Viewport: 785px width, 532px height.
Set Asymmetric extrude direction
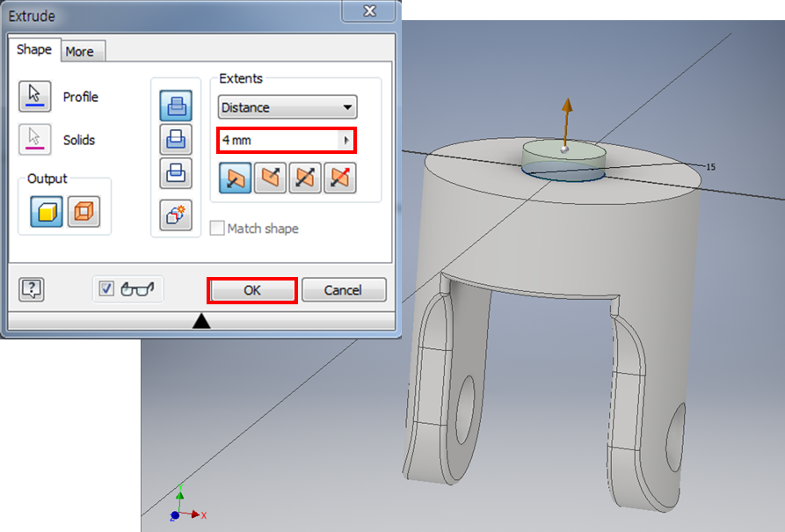coord(340,178)
